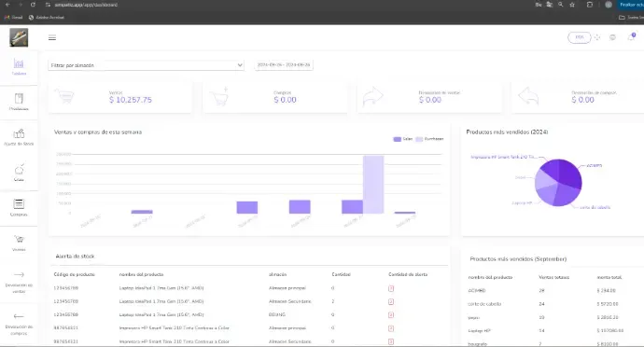The image size is (644, 347).
Task: Click the fullscreen icon next to POS
Action: (597, 37)
